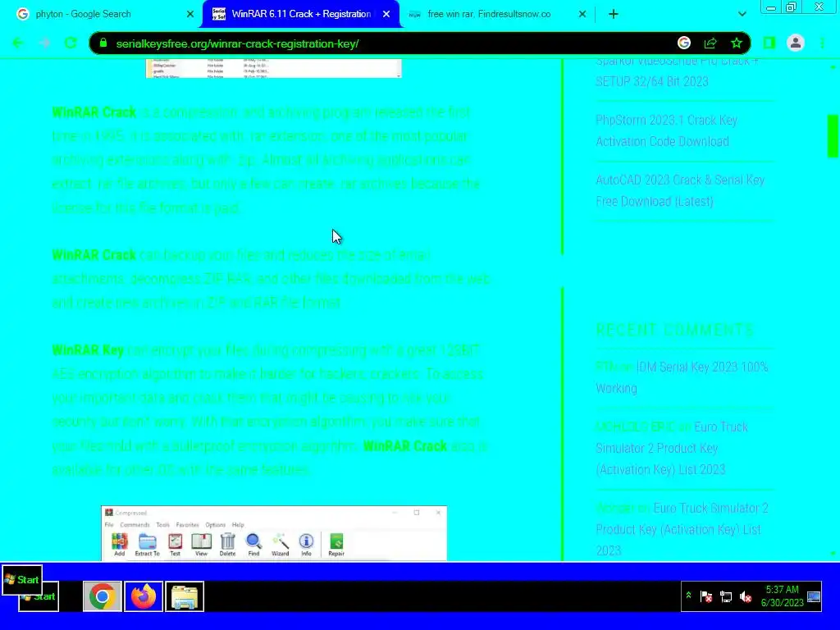Click the Add icon in WinRAR image
This screenshot has height=630, width=840.
pos(120,545)
